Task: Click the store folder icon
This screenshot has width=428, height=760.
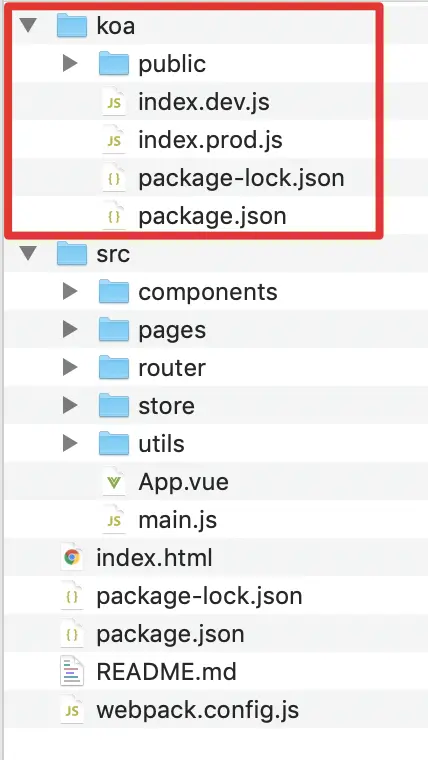Action: [x=114, y=406]
